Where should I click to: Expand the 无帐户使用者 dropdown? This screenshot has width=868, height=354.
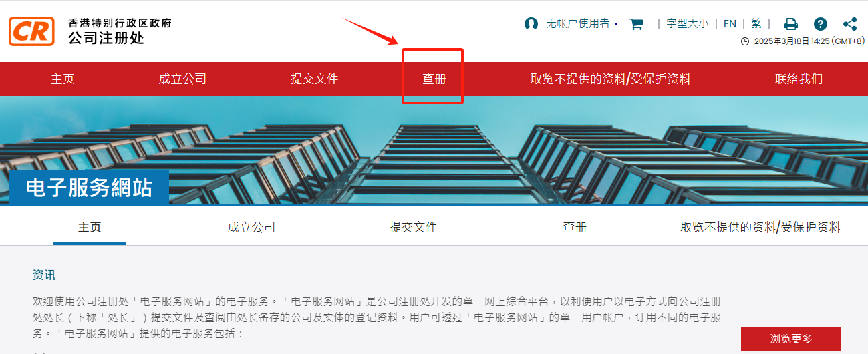pyautogui.click(x=582, y=24)
